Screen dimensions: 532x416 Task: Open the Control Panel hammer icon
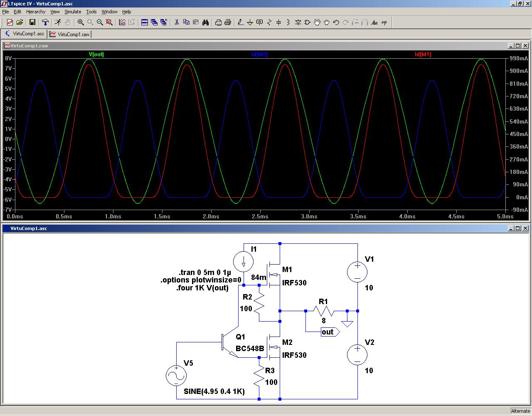pyautogui.click(x=45, y=22)
